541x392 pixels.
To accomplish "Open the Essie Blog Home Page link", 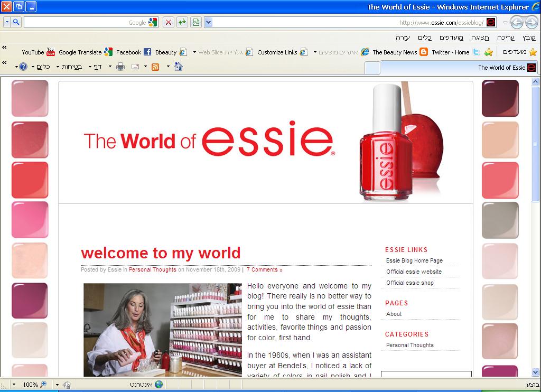I will point(414,260).
